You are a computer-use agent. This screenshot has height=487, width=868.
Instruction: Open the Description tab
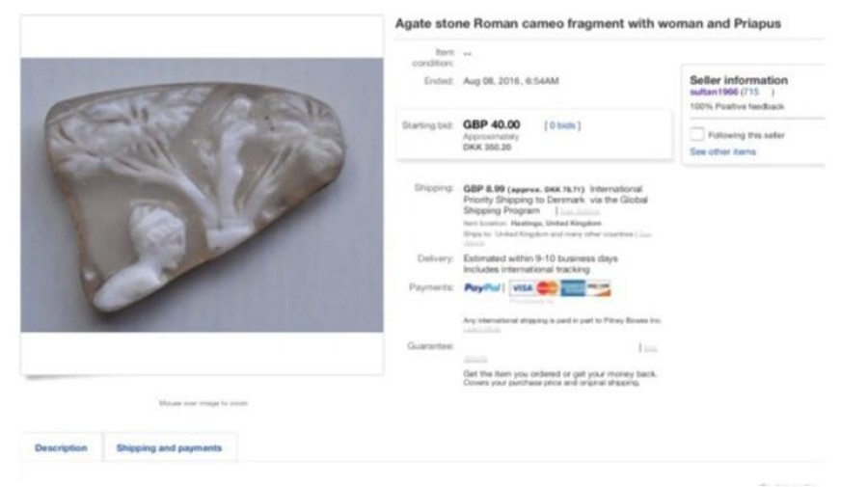pos(61,448)
